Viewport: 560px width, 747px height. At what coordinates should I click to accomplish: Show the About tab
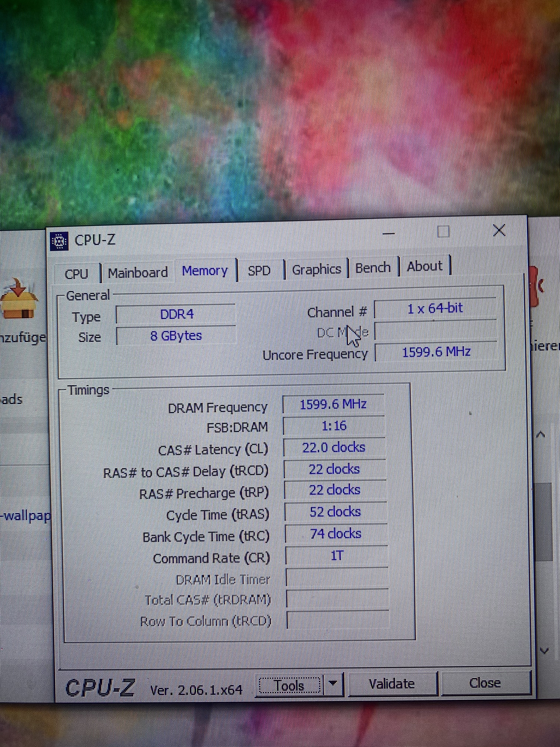[424, 266]
